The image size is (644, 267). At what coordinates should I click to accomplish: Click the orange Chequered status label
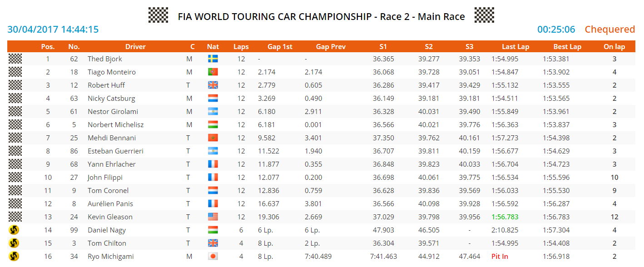tap(609, 30)
